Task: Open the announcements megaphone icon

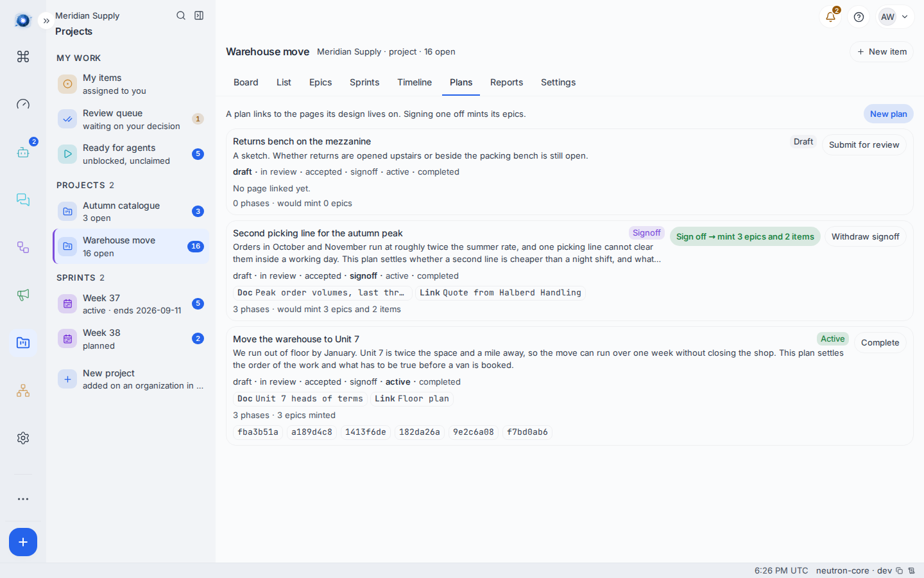Action: coord(23,295)
